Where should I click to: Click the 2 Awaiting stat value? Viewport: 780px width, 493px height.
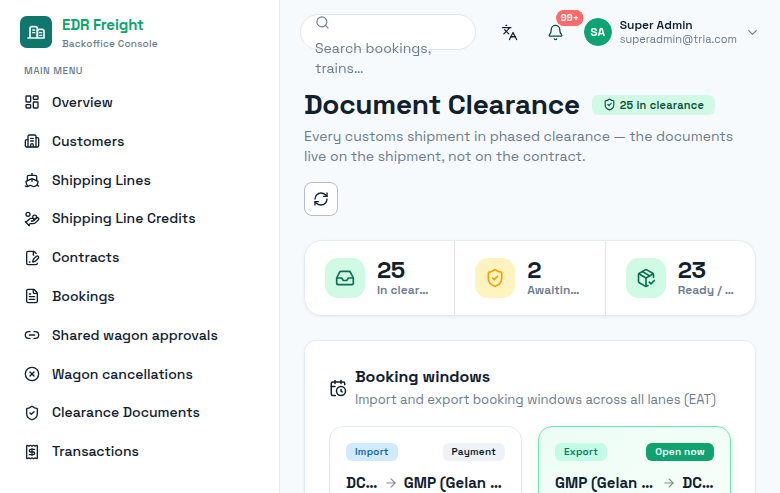point(534,270)
